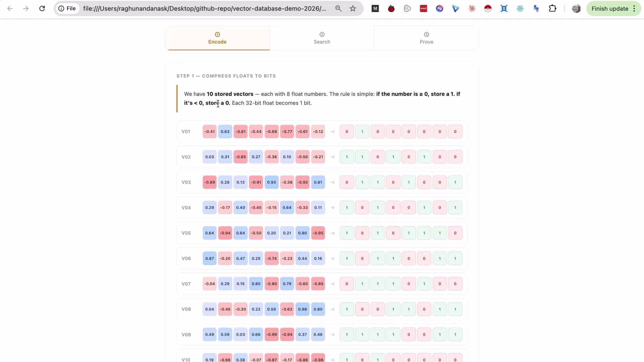644x362 pixels.
Task: Click the Finish update button
Action: (610, 9)
